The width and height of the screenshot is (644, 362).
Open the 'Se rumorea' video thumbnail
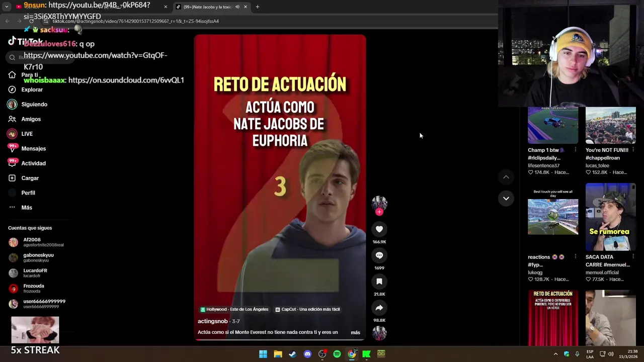coord(610,217)
